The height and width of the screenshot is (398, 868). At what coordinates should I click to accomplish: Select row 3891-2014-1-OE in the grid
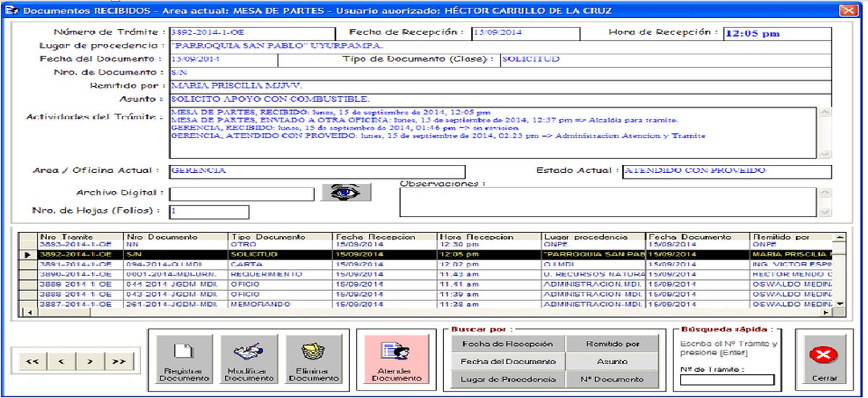point(75,265)
